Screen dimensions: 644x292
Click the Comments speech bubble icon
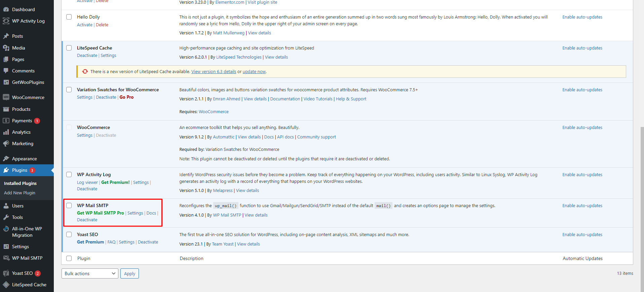click(6, 71)
